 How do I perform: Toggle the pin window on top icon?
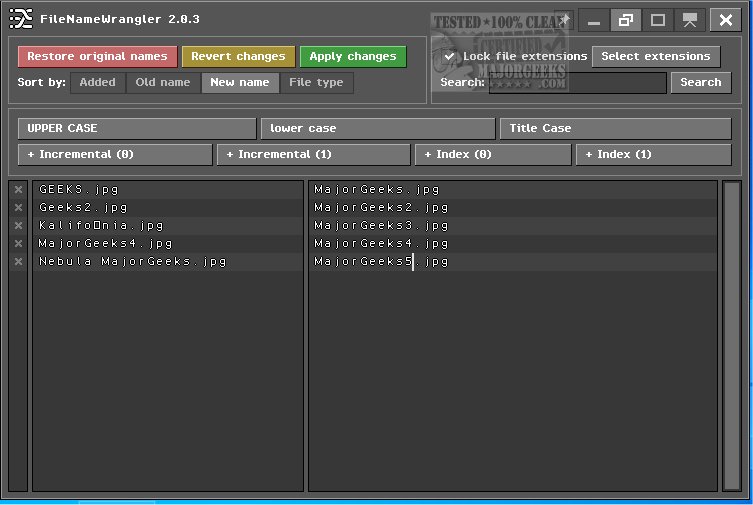pyautogui.click(x=564, y=20)
